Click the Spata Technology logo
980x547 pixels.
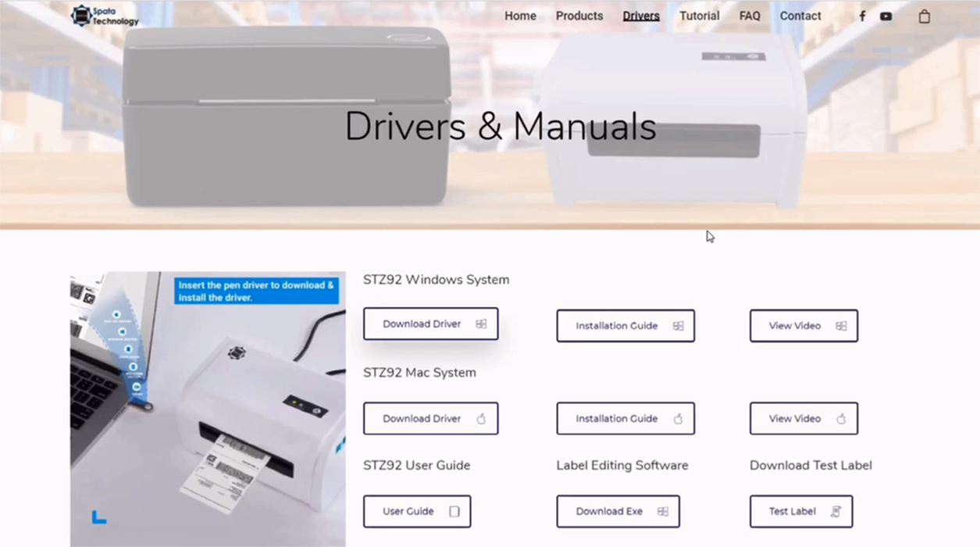(x=104, y=16)
